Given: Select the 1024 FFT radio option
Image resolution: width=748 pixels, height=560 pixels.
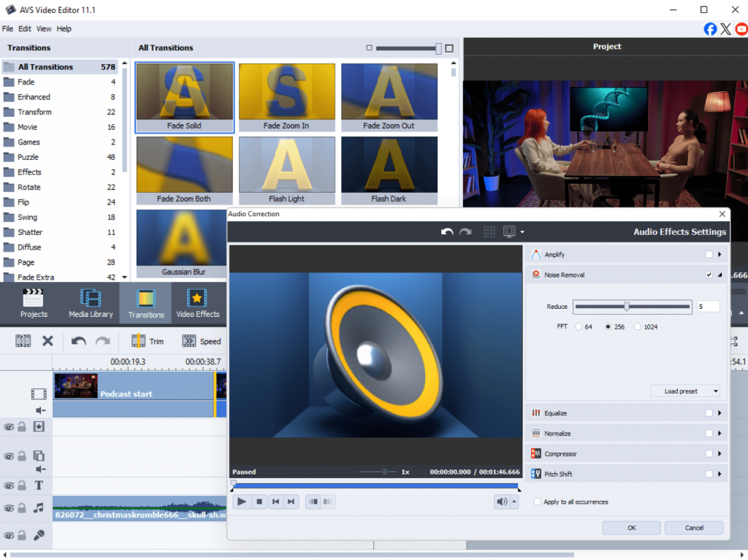Looking at the screenshot, I should 638,327.
